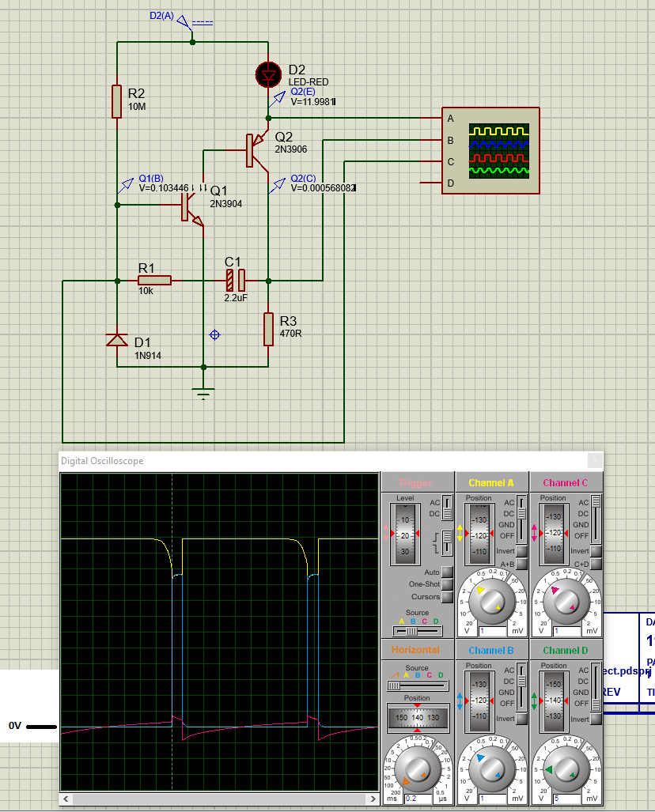Viewport: 655px width, 812px height.
Task: Select the Q1 2N3904 transistor symbol
Action: click(x=191, y=207)
